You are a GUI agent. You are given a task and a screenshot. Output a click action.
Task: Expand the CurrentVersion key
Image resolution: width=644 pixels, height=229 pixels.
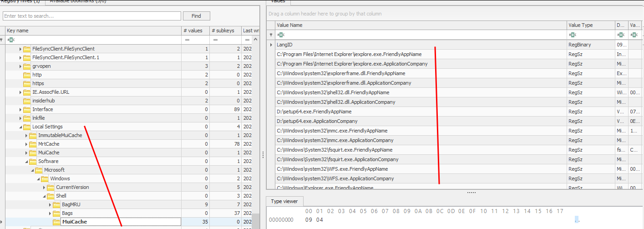[x=44, y=187]
